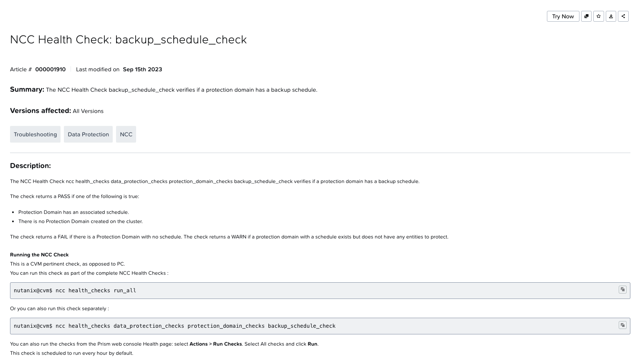Click the sentence starting 'The check returns a FAIL'

click(x=96, y=237)
